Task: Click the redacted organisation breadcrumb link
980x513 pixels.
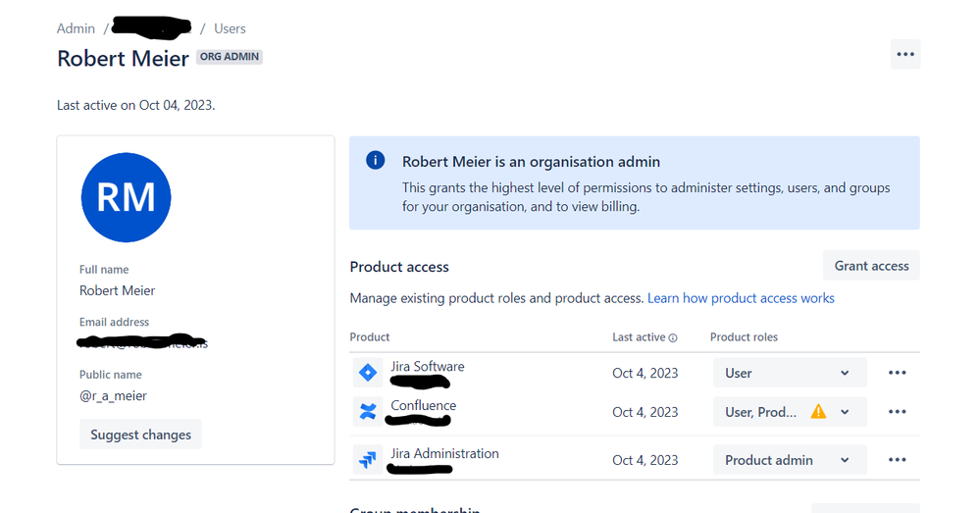Action: click(x=151, y=27)
